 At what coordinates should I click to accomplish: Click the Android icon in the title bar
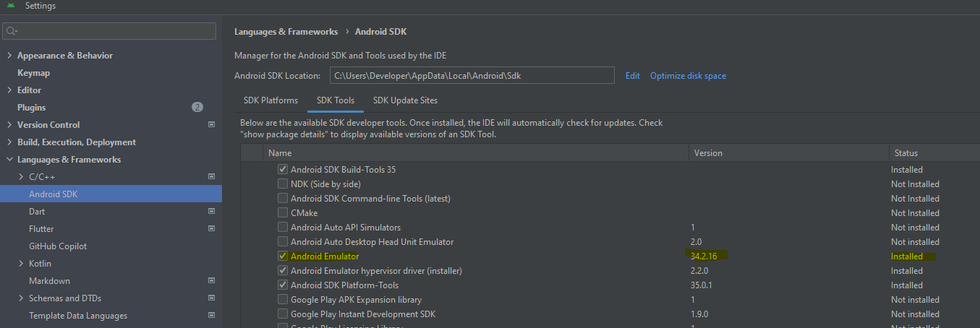(x=10, y=6)
